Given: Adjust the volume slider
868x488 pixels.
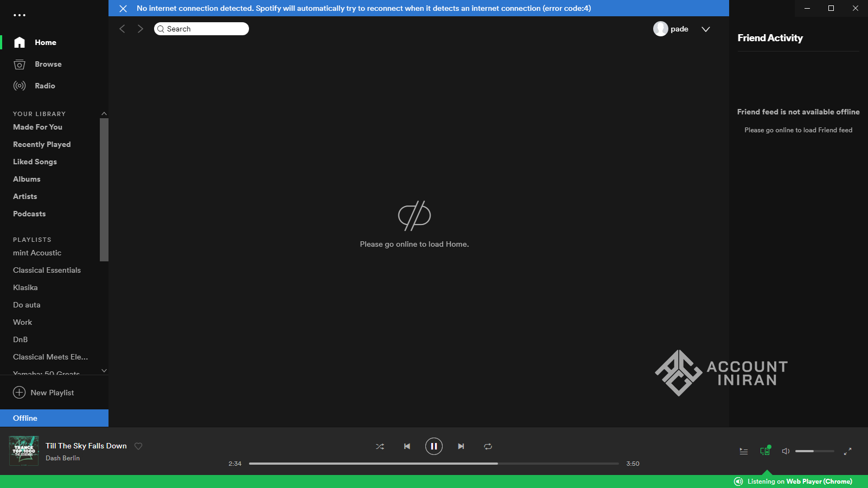Looking at the screenshot, I should point(815,451).
